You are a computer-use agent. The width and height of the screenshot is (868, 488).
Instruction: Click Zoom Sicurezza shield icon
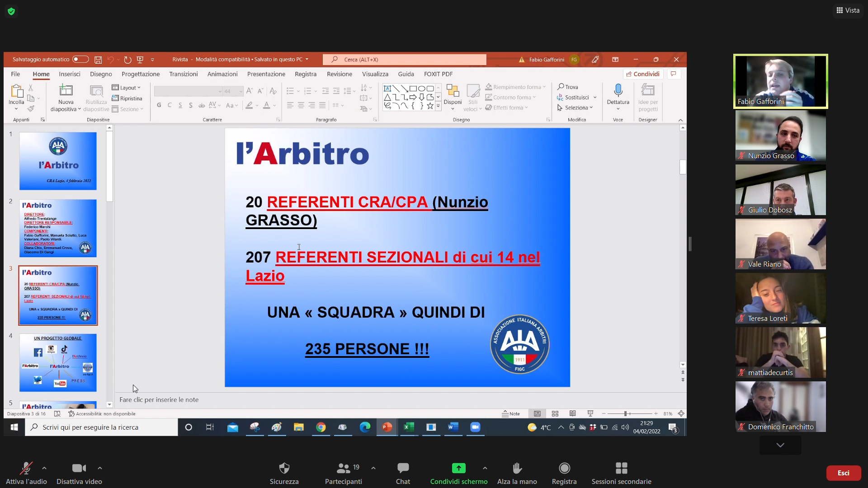coord(284,468)
